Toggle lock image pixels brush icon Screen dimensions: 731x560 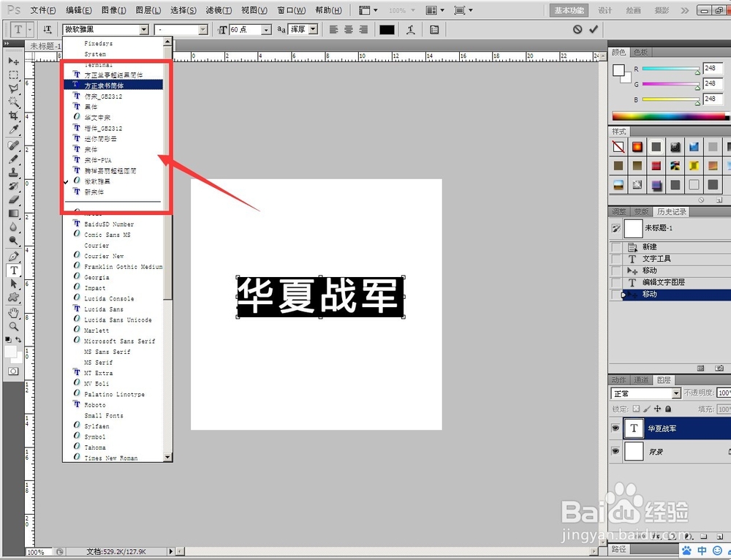(647, 409)
